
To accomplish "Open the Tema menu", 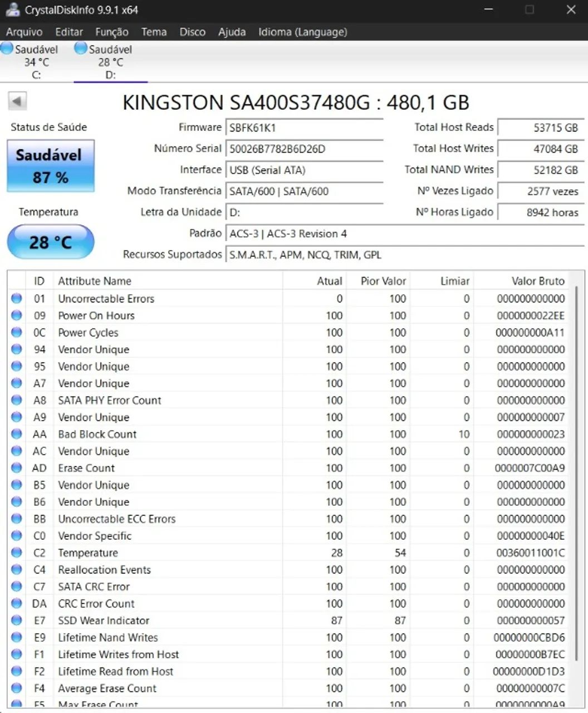I will click(x=154, y=32).
